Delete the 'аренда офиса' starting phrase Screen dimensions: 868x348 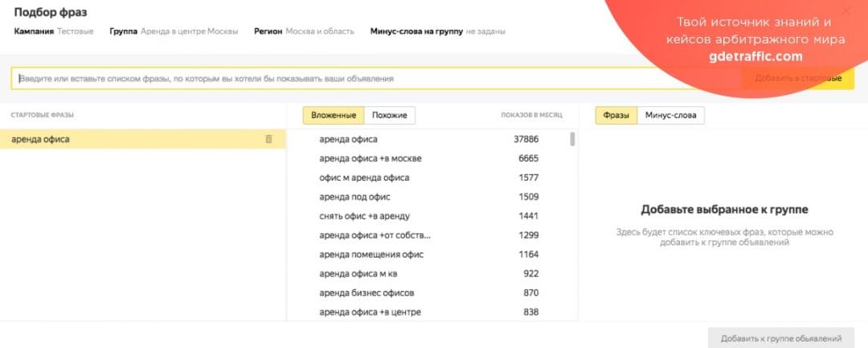(x=269, y=139)
